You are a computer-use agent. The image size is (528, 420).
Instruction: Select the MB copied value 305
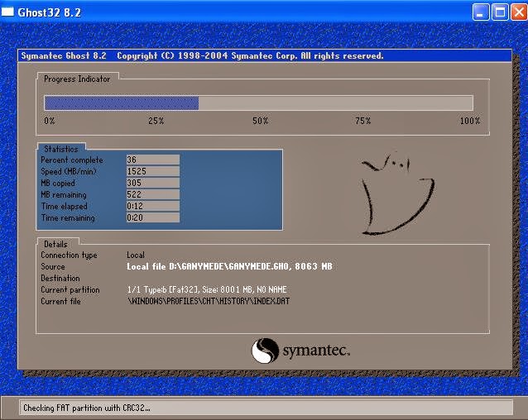click(x=153, y=183)
